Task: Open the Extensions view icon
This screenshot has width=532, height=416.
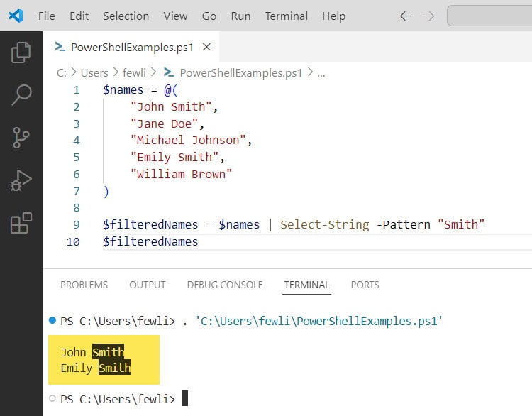Action: tap(21, 223)
